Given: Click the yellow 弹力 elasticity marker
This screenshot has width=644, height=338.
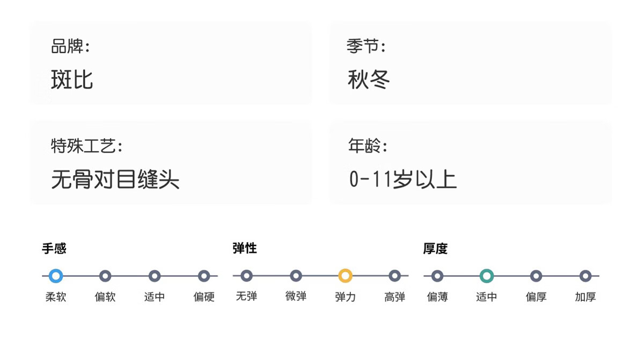Looking at the screenshot, I should 345,276.
